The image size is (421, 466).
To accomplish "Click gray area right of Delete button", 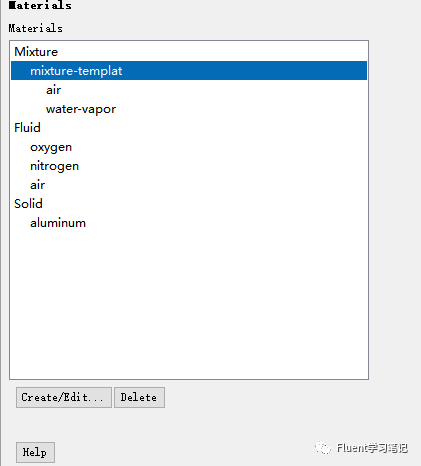I will pyautogui.click(x=267, y=397).
